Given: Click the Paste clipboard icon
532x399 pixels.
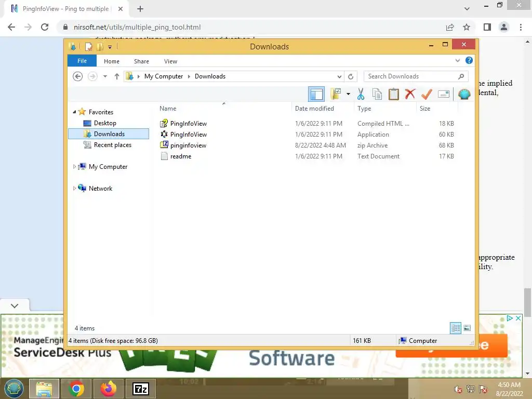Looking at the screenshot, I should (394, 94).
